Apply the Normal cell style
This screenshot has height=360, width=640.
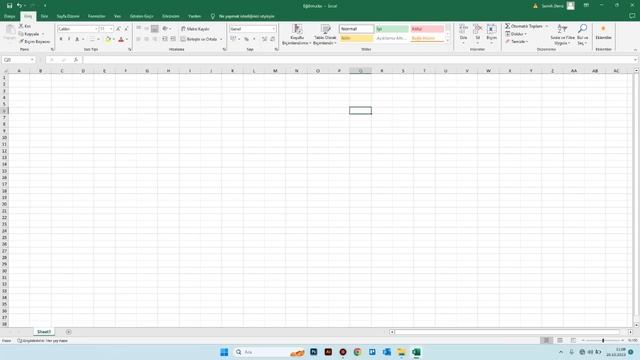tap(356, 29)
